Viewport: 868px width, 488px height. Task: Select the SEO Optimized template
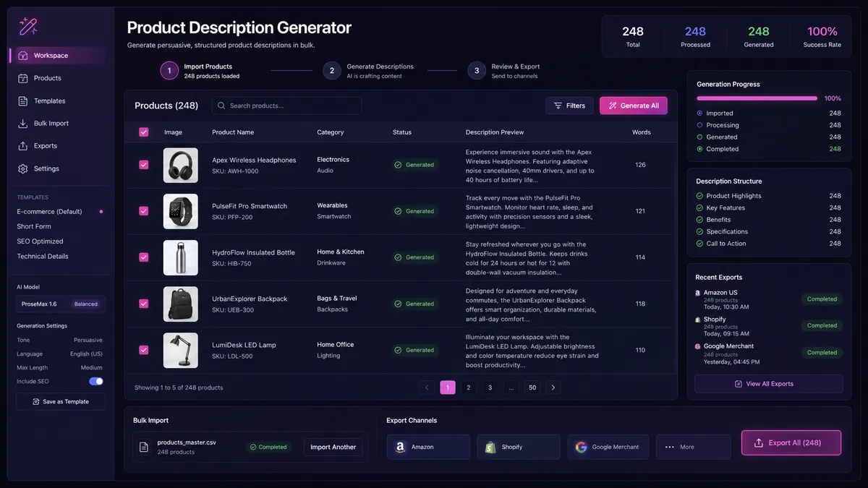[x=40, y=241]
